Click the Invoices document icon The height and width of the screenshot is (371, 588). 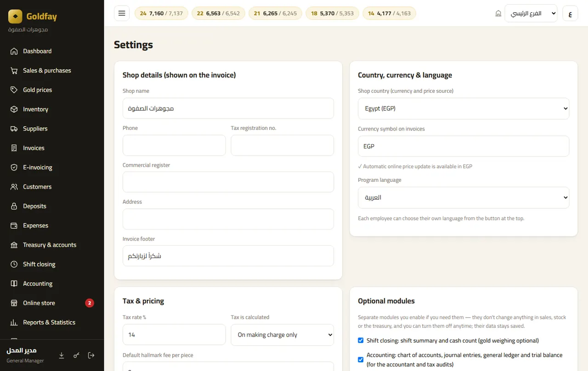pos(14,148)
